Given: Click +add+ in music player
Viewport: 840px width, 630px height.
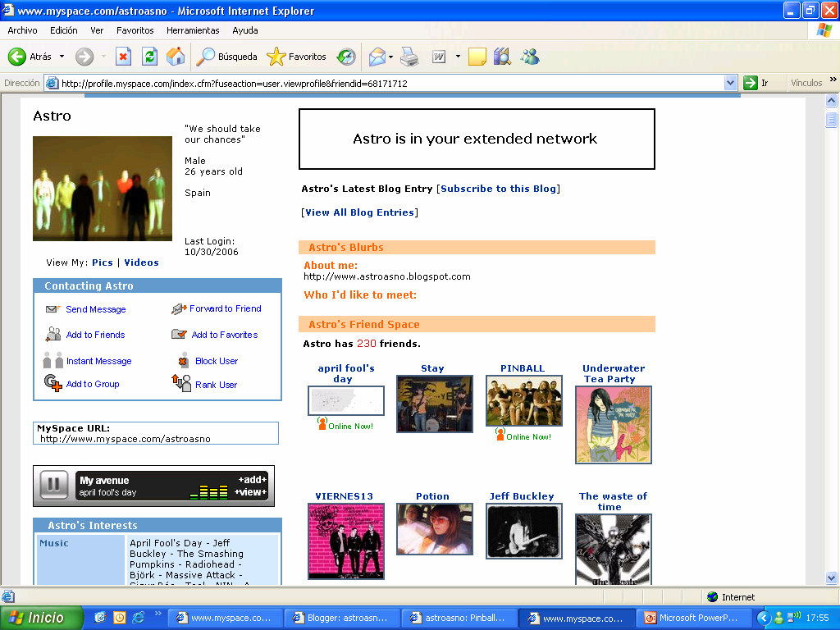Looking at the screenshot, I should coord(252,480).
